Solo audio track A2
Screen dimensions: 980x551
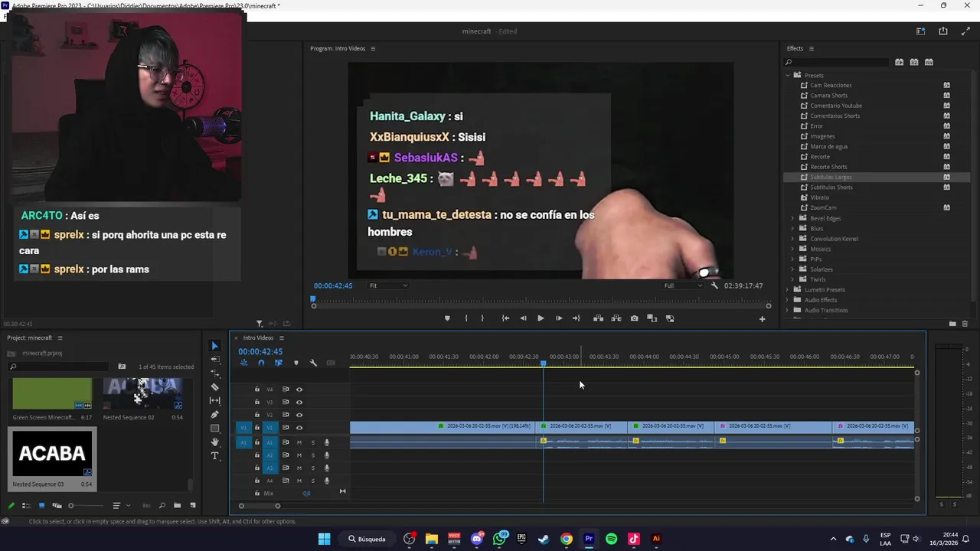click(x=312, y=455)
